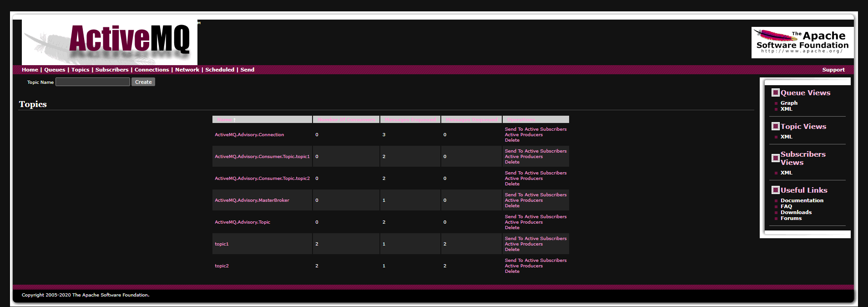Open the Support link
The height and width of the screenshot is (307, 868).
pyautogui.click(x=833, y=70)
